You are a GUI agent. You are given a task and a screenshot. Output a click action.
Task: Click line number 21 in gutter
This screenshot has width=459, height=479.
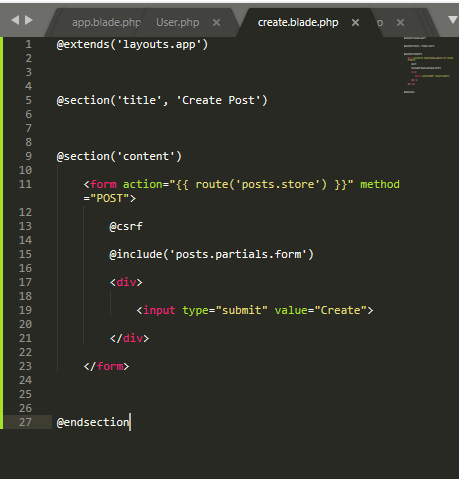point(25,338)
